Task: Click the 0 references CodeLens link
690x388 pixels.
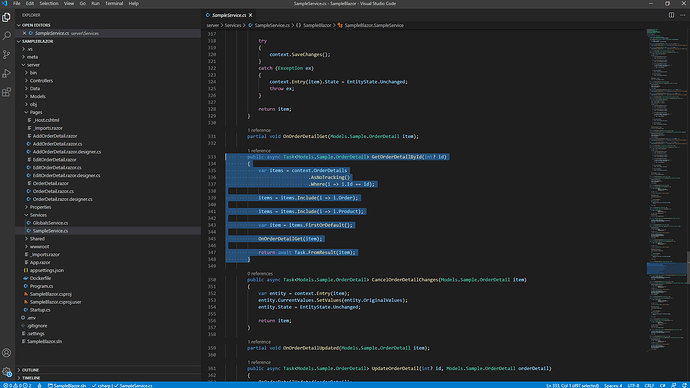Action: [260, 274]
